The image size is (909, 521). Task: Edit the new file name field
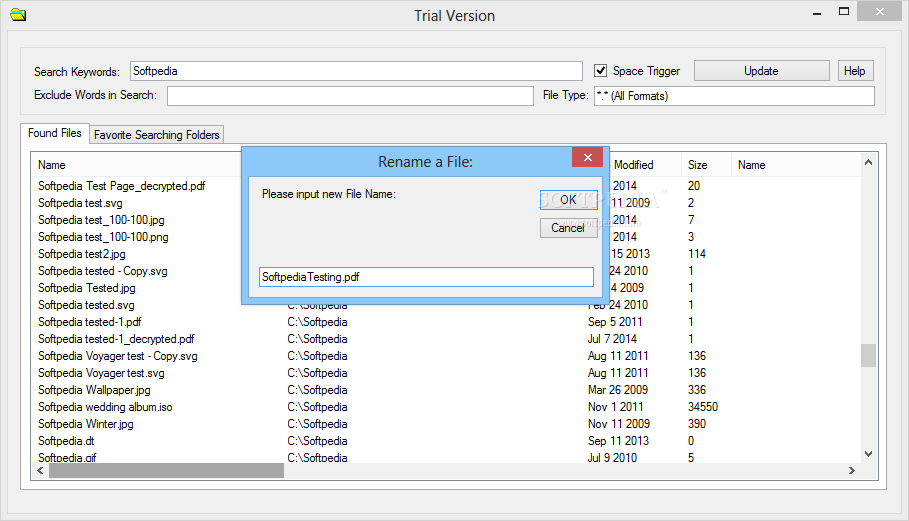coord(426,277)
